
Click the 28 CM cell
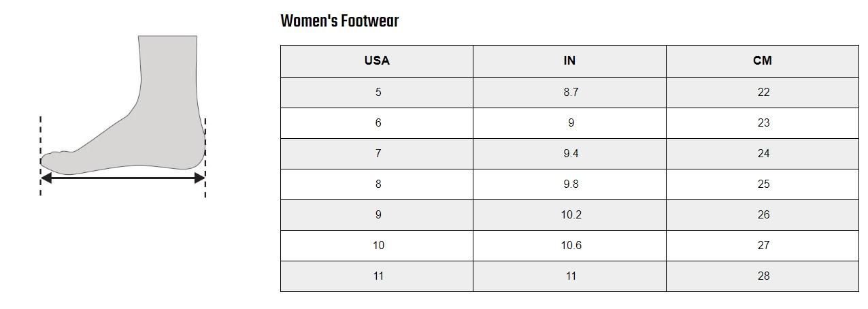(x=763, y=276)
